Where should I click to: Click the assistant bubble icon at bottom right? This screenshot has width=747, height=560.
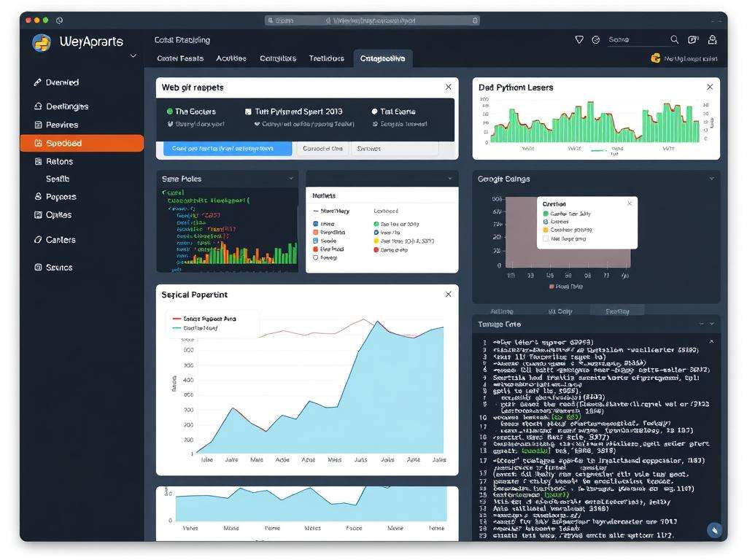coord(716,530)
